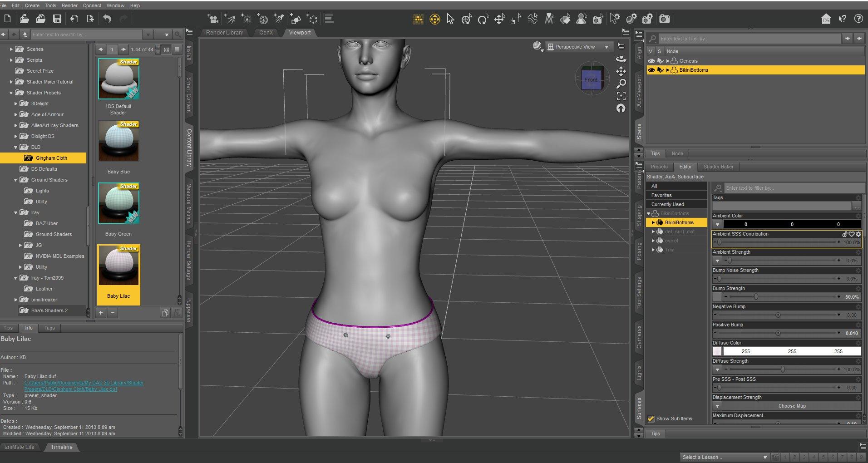Adjust the Diffuse Strength slider
This screenshot has width=868, height=463.
tap(783, 369)
